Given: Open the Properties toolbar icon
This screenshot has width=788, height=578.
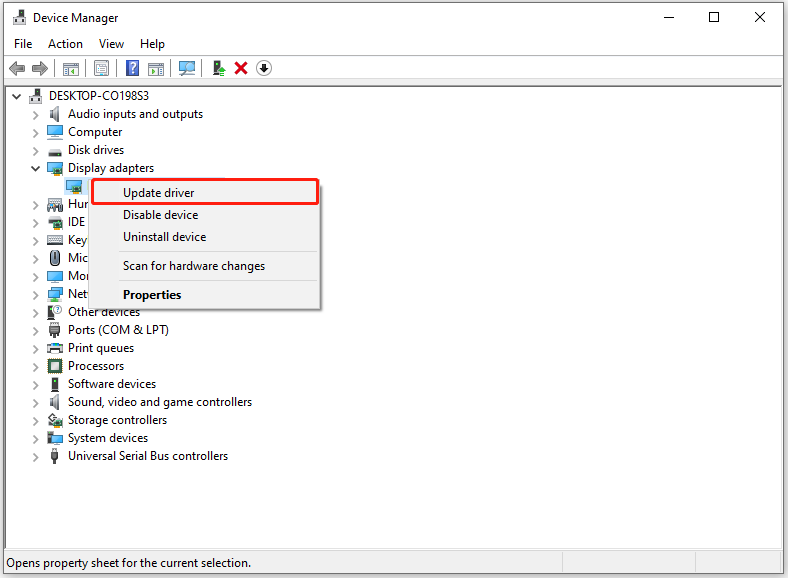Looking at the screenshot, I should pos(102,68).
